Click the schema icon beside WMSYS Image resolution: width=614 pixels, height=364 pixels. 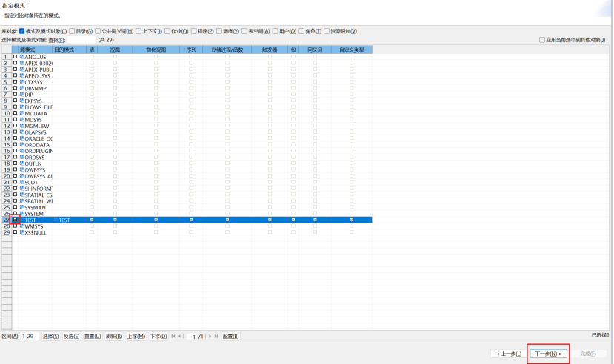pos(22,226)
